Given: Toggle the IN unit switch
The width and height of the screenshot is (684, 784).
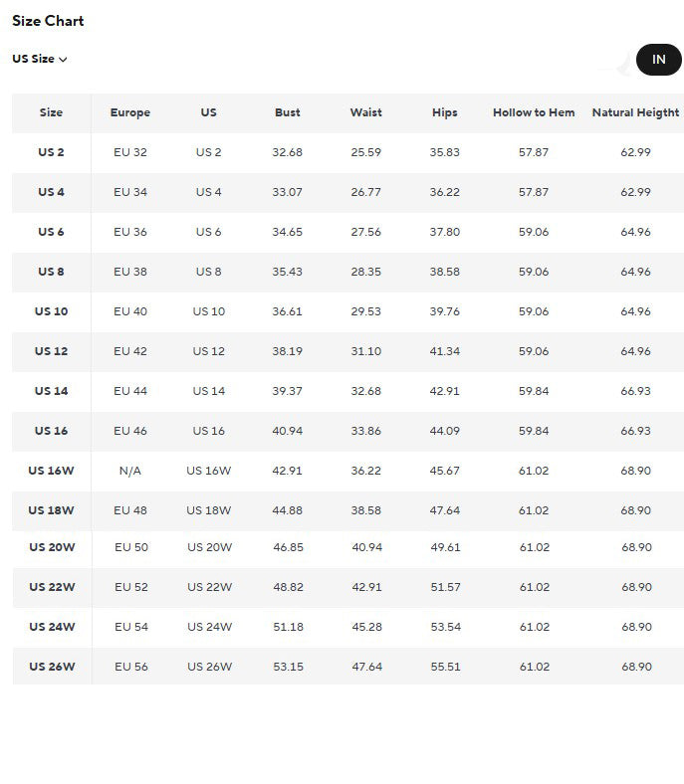Looking at the screenshot, I should click(657, 60).
